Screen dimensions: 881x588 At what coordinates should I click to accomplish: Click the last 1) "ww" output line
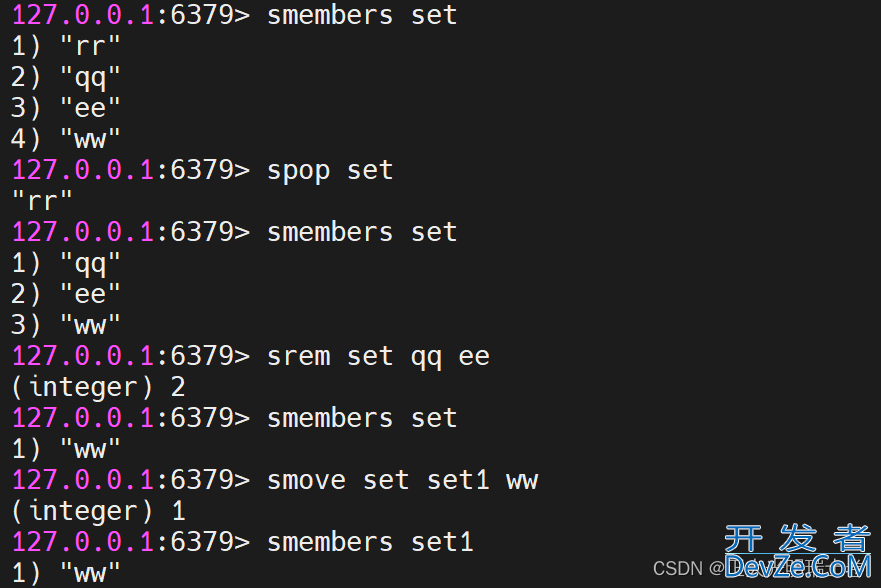coord(66,574)
